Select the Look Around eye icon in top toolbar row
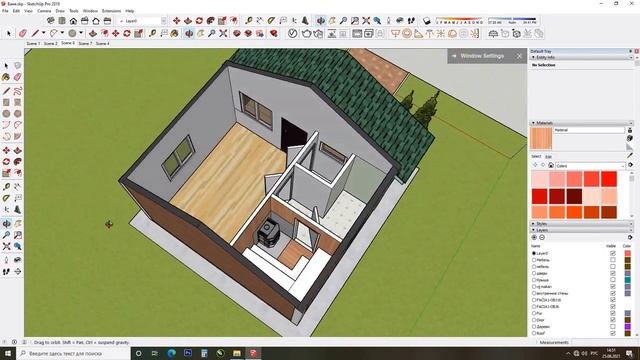Viewport: 640px width, 360px height. click(x=400, y=20)
